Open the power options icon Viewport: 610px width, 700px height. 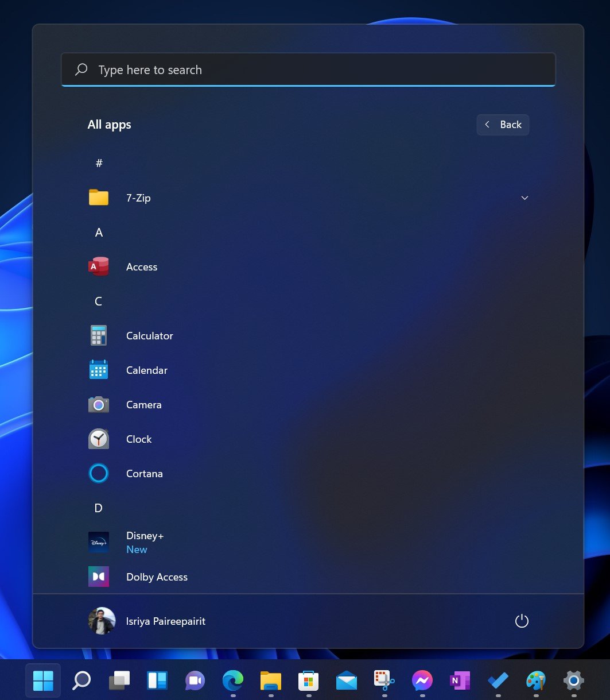point(522,621)
